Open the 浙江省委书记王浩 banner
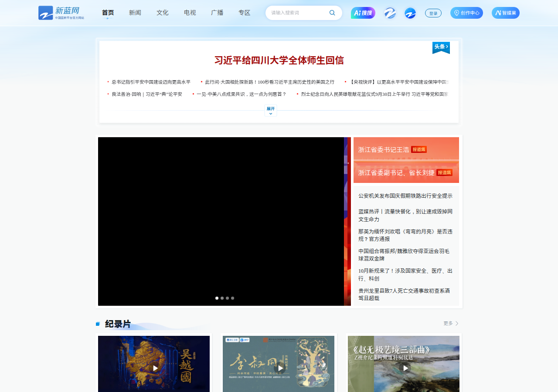 406,149
